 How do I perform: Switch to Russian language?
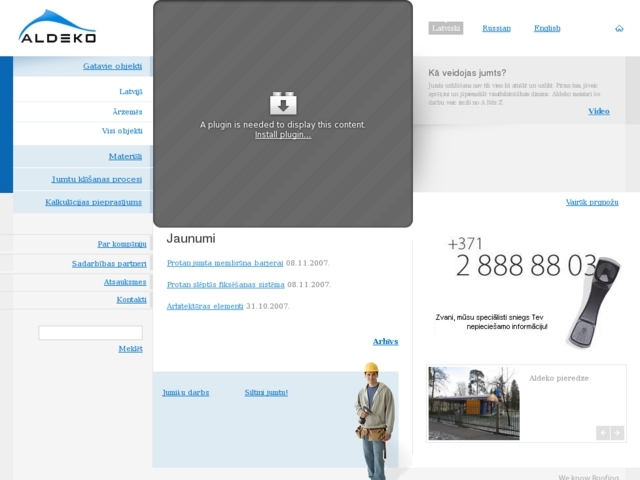click(496, 28)
